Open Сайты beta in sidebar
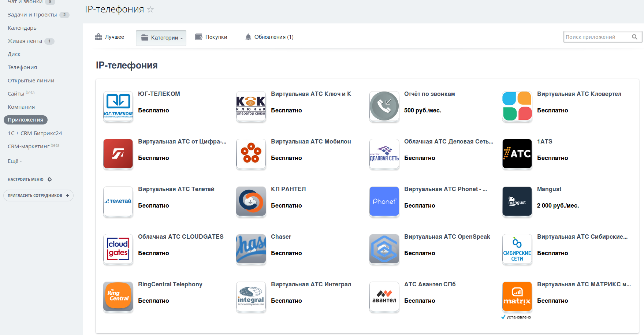The height and width of the screenshot is (335, 644). click(x=21, y=93)
